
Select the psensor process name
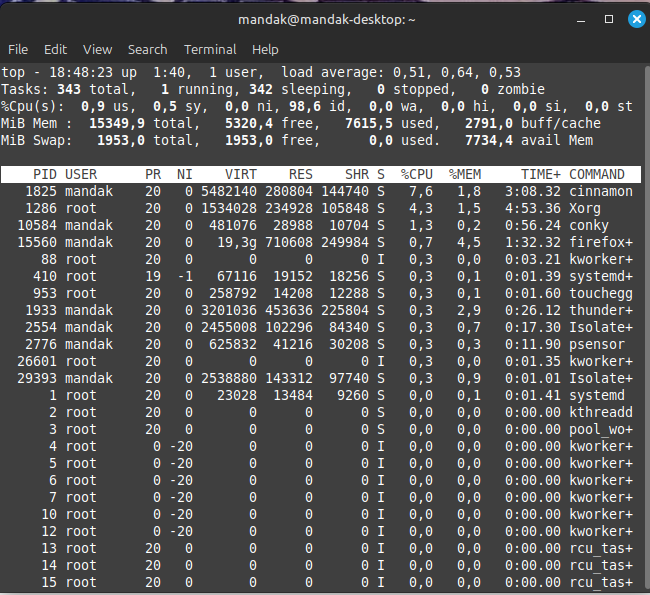tap(597, 345)
